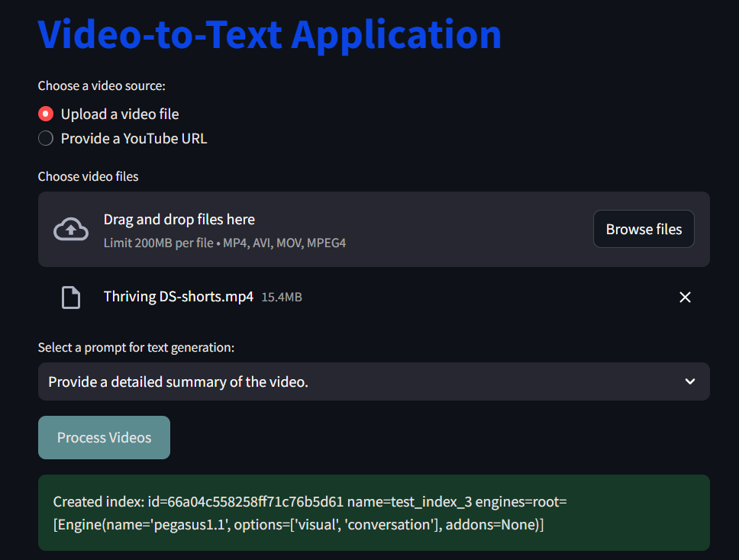The height and width of the screenshot is (560, 739).
Task: Click the Choose a video source label
Action: 102,85
